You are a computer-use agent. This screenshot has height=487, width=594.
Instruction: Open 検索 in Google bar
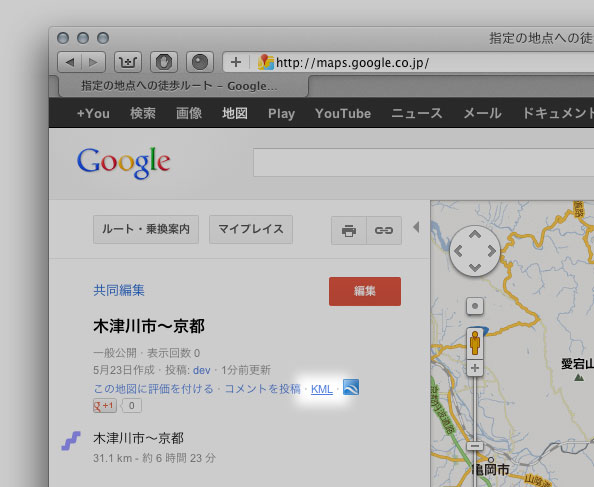pyautogui.click(x=143, y=113)
